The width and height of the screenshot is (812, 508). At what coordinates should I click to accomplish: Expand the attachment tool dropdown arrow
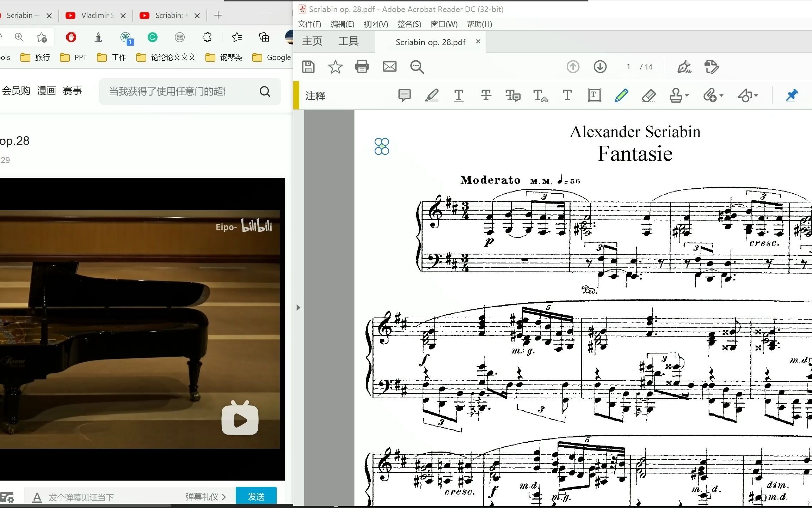[x=721, y=96]
